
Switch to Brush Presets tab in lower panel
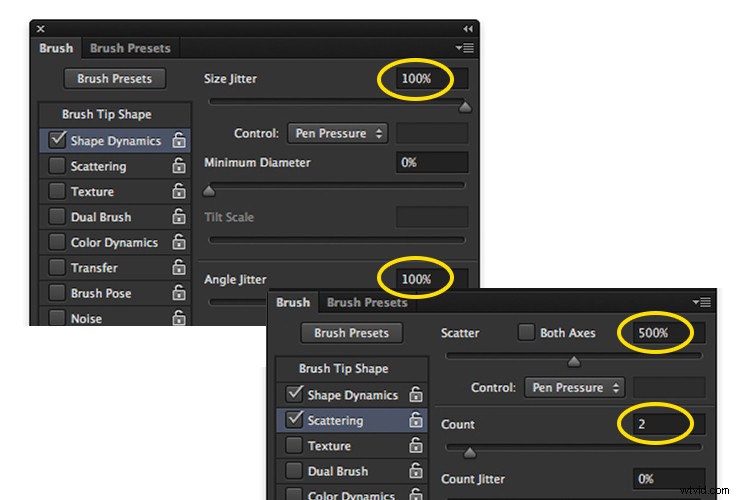(367, 302)
